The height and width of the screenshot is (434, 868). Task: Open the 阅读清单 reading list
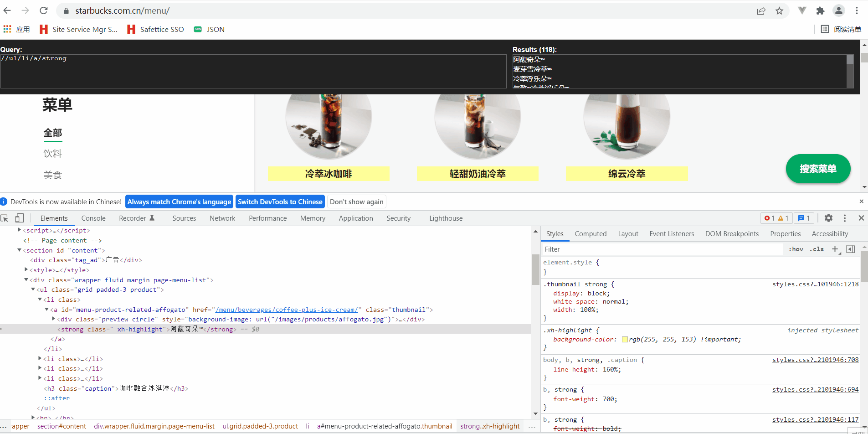coord(841,29)
